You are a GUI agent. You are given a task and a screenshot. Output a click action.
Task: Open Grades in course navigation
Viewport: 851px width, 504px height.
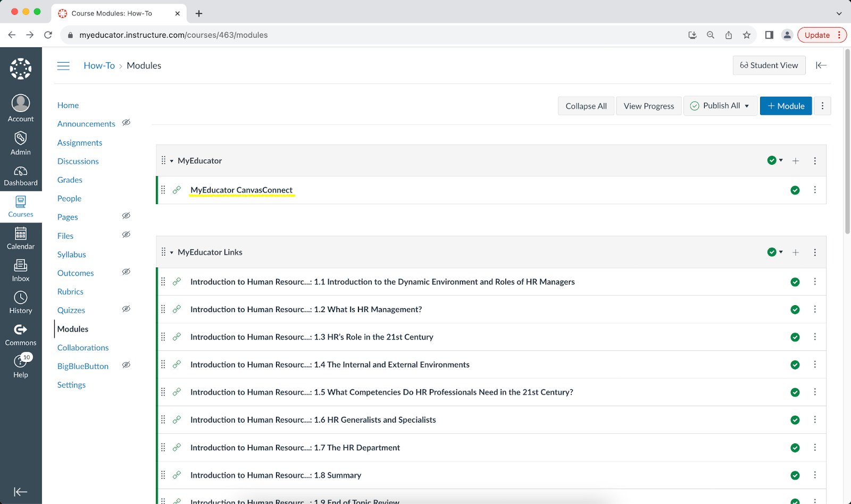click(70, 180)
